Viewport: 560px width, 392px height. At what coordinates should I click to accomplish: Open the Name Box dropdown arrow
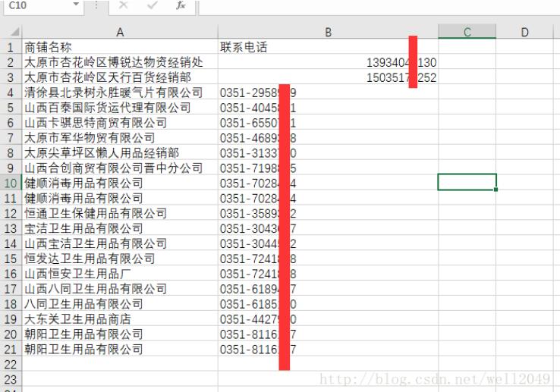pyautogui.click(x=76, y=5)
